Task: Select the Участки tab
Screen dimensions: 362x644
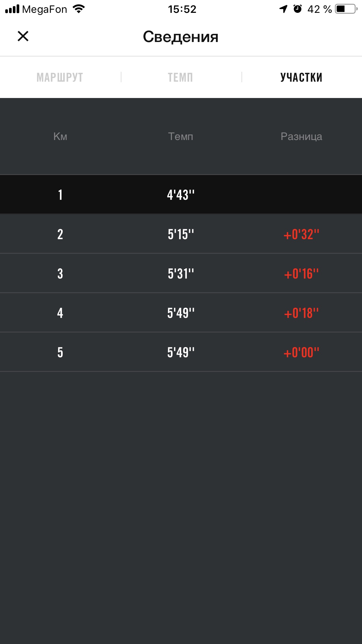Action: click(301, 77)
